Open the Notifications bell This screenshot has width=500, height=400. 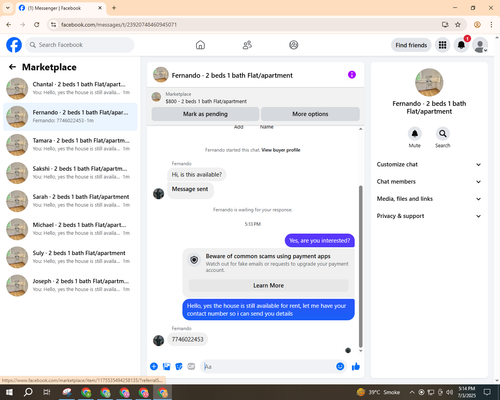click(461, 45)
